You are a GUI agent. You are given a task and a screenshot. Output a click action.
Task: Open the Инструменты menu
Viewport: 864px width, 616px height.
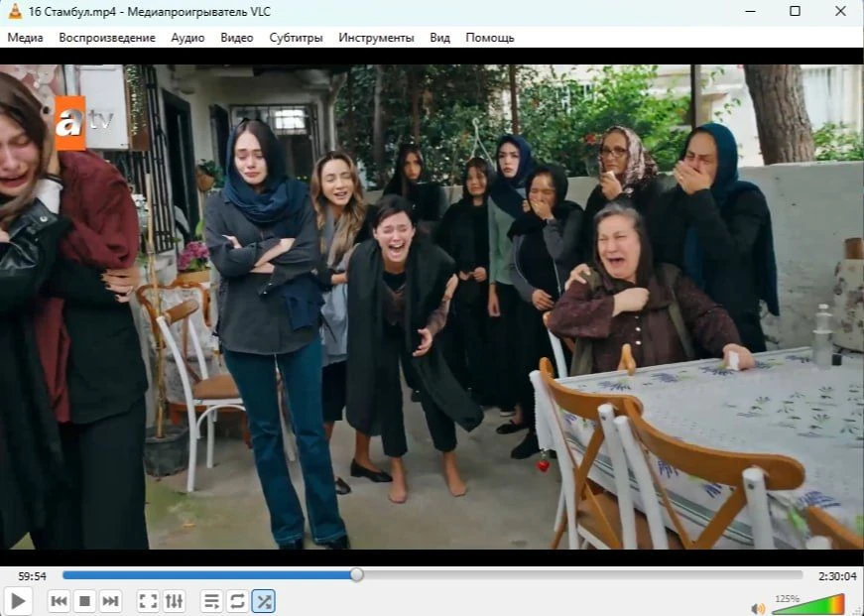tap(376, 38)
